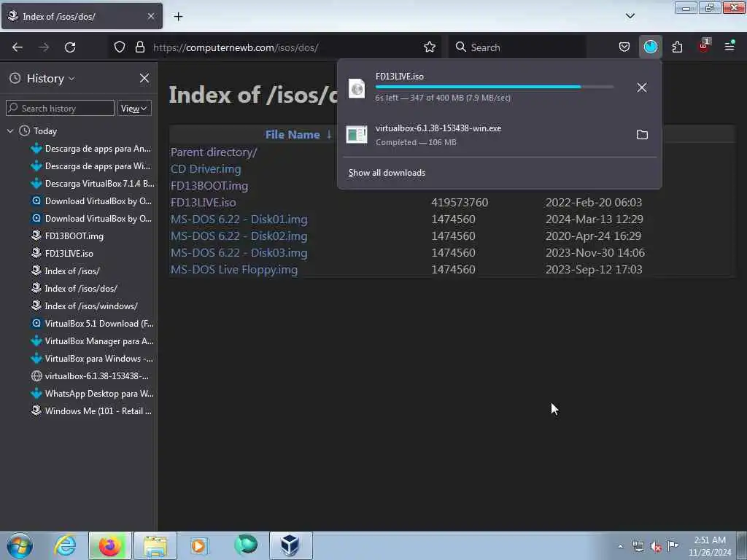Open history entry FD13BOOT.img
This screenshot has width=747, height=560.
[x=67, y=236]
